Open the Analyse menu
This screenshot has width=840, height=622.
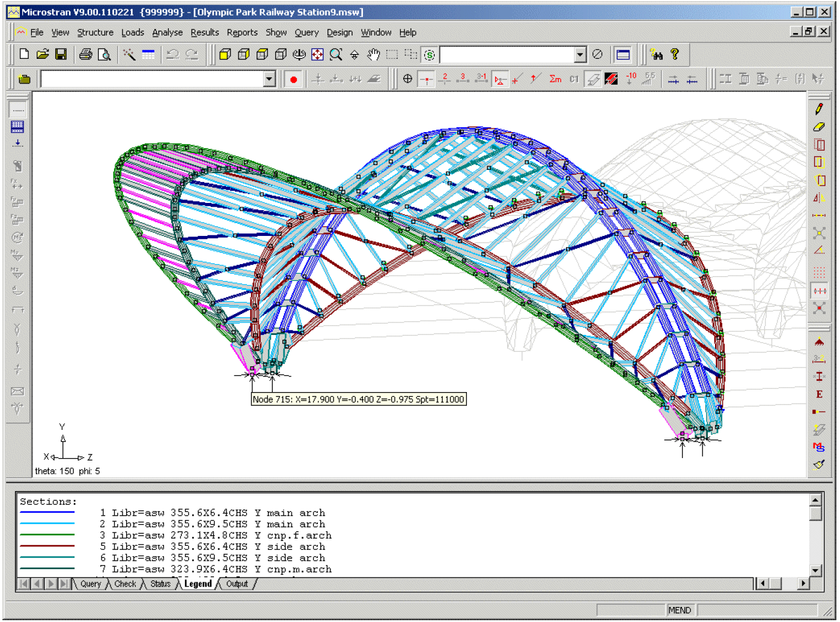pyautogui.click(x=167, y=32)
